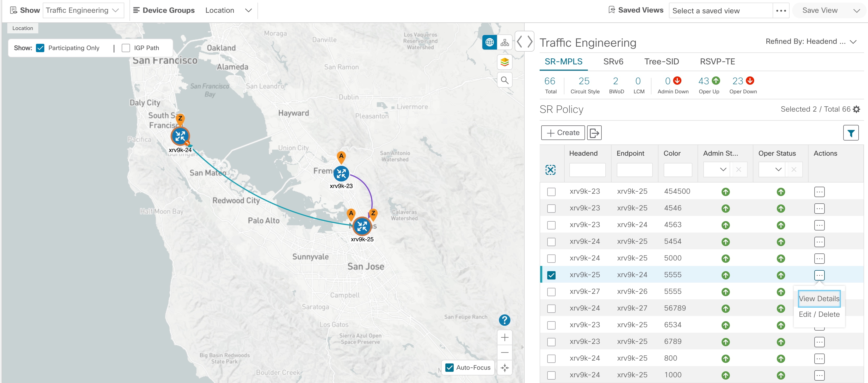868x383 pixels.
Task: Expand the Refined By Headend dropdown
Action: click(811, 41)
